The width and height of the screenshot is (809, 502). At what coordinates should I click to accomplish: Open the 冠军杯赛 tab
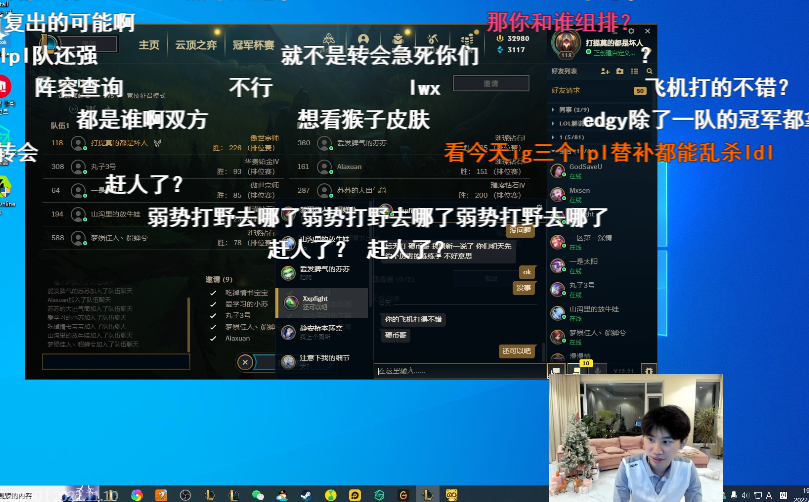(x=252, y=45)
